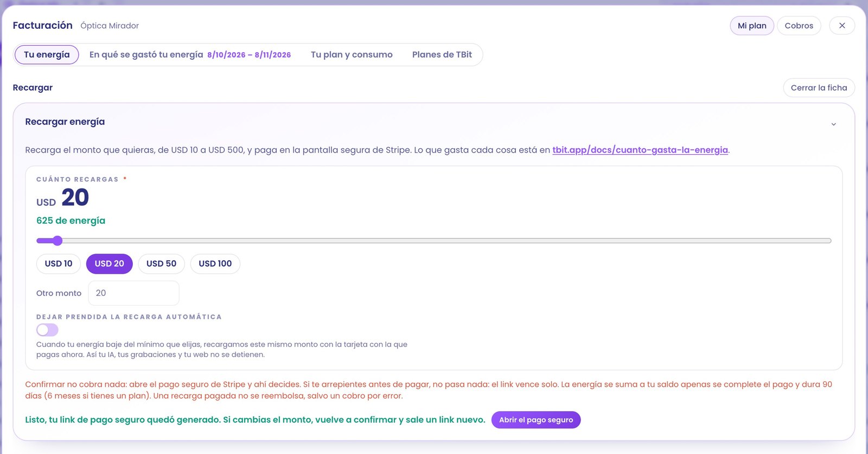
Task: Click the recharge amount slider handle
Action: pyautogui.click(x=58, y=241)
